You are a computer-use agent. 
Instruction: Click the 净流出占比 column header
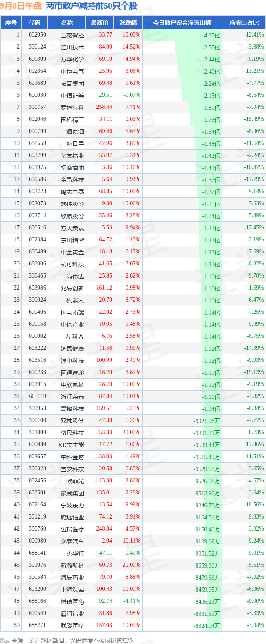coord(244,23)
